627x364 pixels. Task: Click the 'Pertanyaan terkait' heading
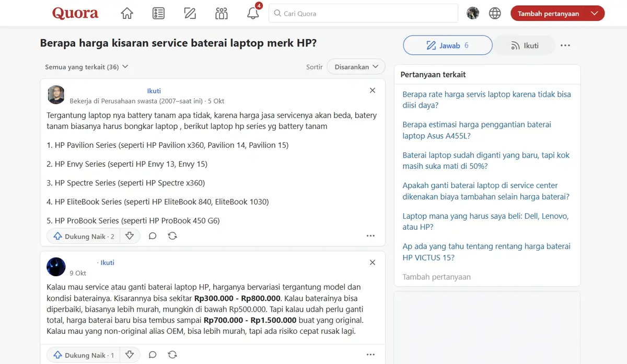coord(433,75)
